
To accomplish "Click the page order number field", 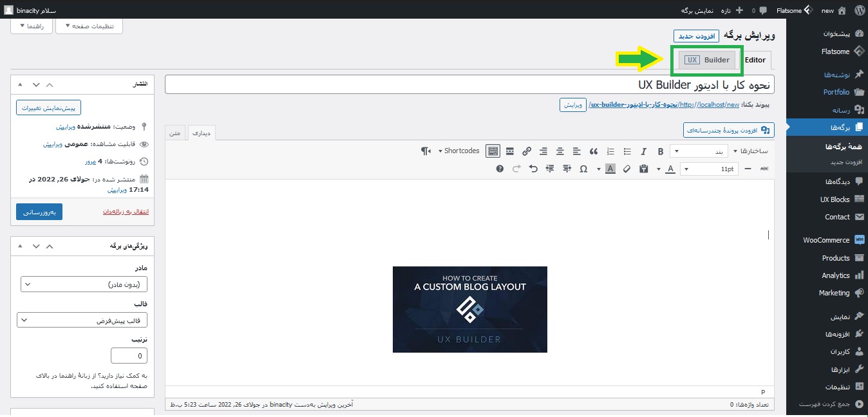I will [129, 355].
